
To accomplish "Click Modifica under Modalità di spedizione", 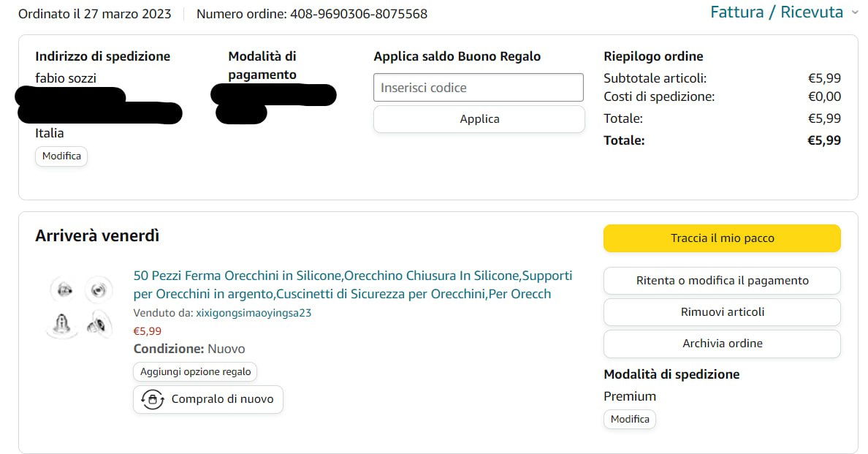I will click(x=630, y=419).
